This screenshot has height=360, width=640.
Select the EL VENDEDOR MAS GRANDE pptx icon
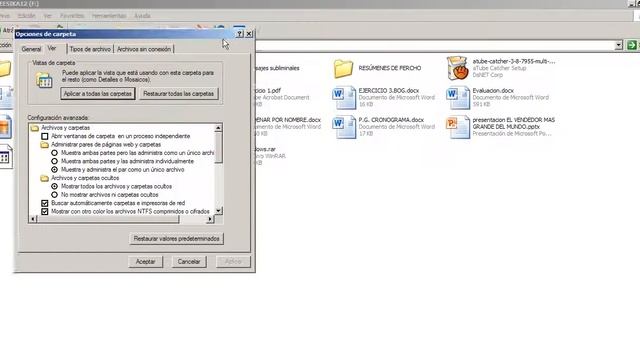[458, 127]
